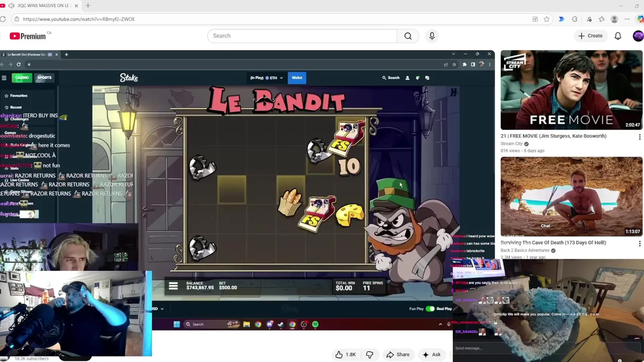Open Discord in the stream taskbar
The height and width of the screenshot is (362, 644).
click(270, 324)
